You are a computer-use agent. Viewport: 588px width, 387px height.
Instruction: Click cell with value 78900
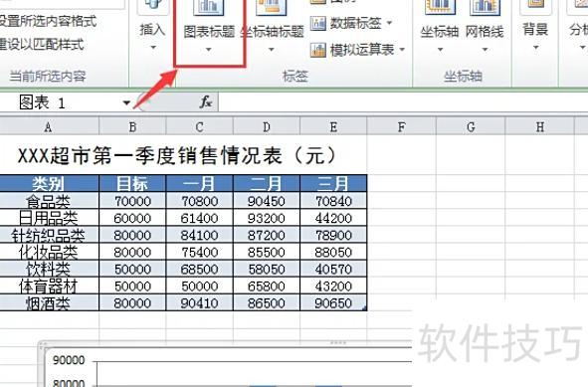pos(333,235)
